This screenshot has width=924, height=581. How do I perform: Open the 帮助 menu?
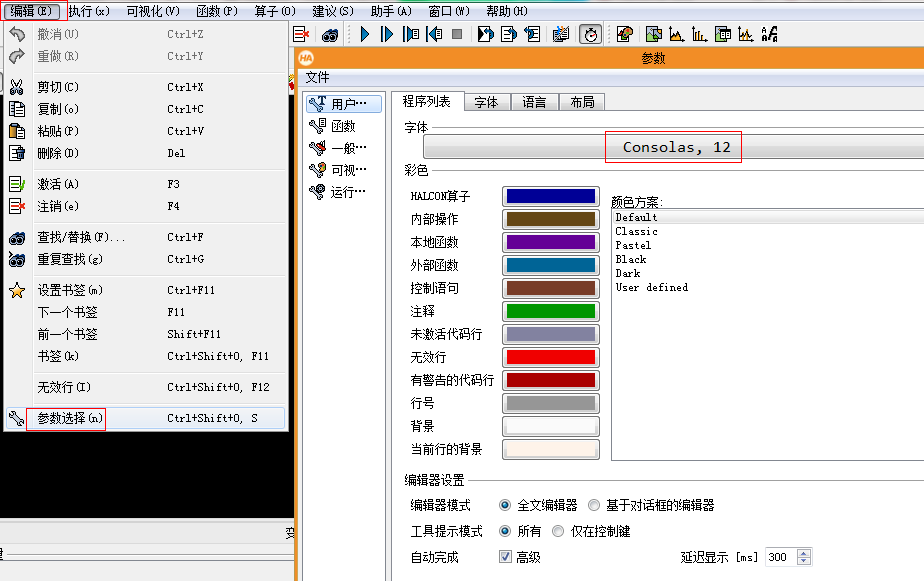507,11
